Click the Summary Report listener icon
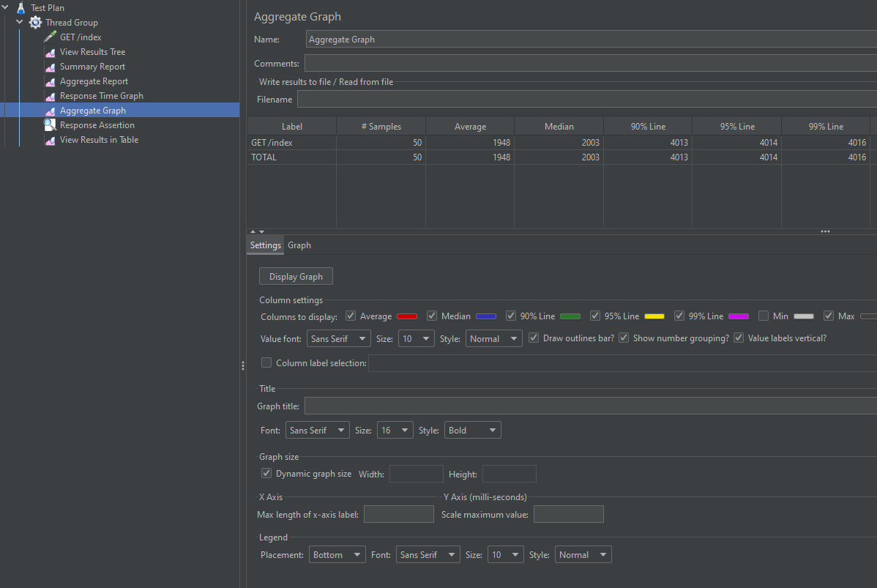The width and height of the screenshot is (877, 588). (50, 67)
